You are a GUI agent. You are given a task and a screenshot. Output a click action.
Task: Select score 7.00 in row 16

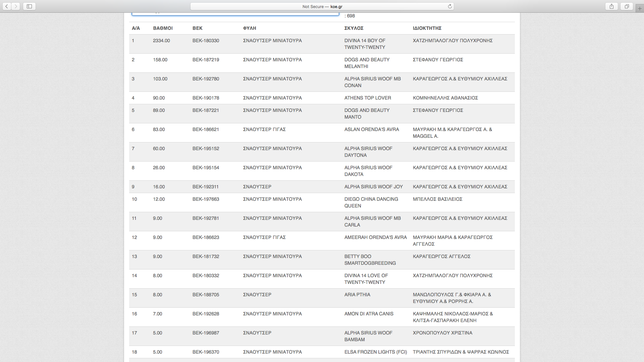157,314
